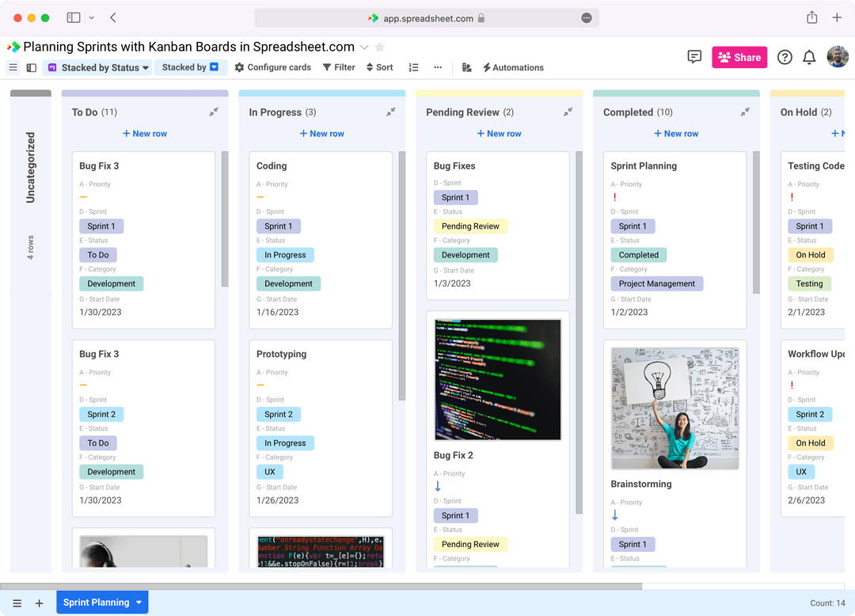Toggle the side panel visibility icon

coord(31,67)
